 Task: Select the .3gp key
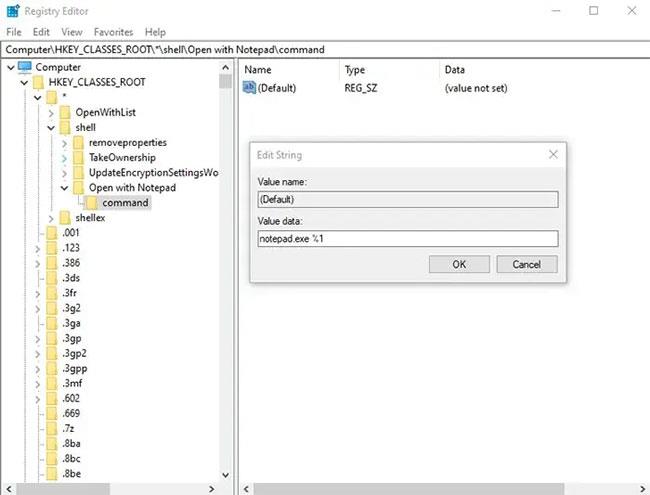tap(72, 339)
